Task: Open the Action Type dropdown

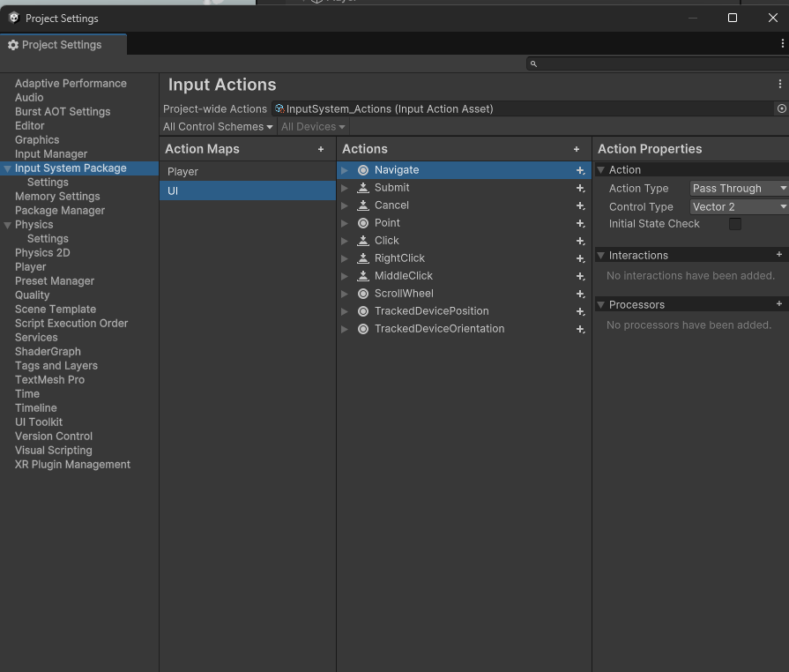Action: point(739,188)
